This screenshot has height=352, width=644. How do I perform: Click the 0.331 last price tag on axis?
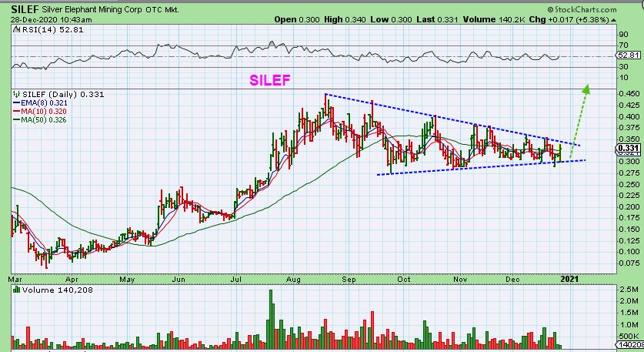(x=629, y=149)
